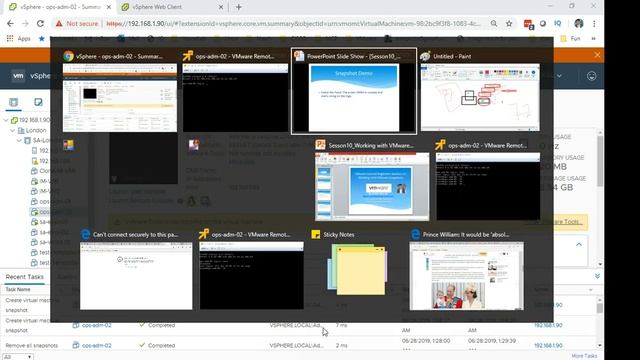Open ops-adm-02 link in Remove all snapshots row
640x360 pixels.
click(x=96, y=345)
